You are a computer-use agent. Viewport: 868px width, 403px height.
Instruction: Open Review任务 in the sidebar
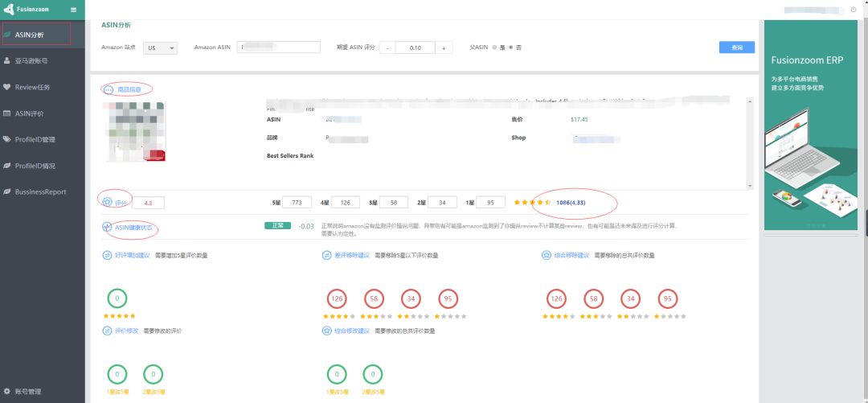pyautogui.click(x=32, y=87)
